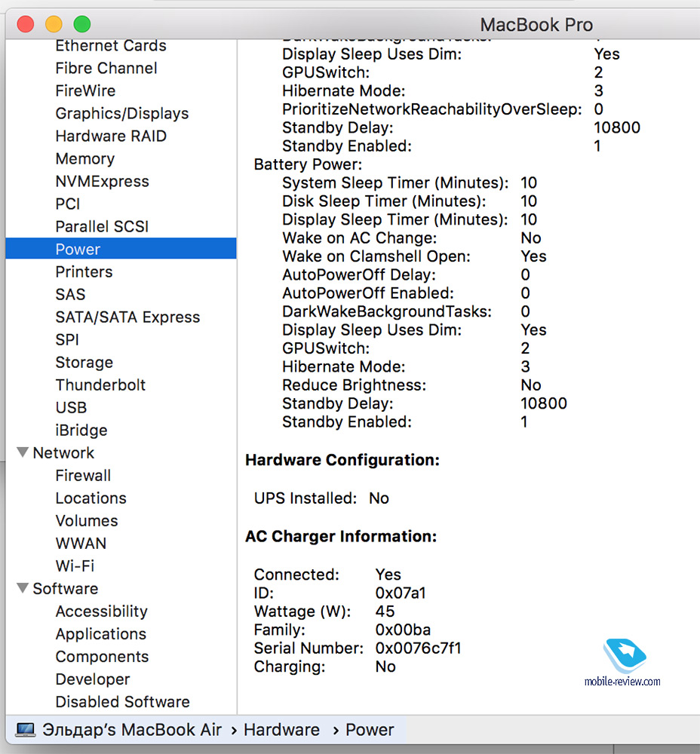Select UPS Installed row label

coord(305,498)
